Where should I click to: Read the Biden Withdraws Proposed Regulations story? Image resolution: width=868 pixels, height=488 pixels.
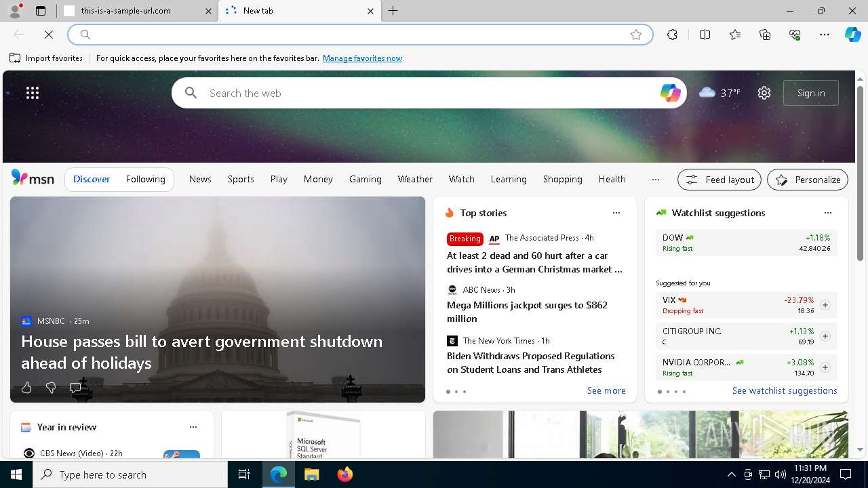pyautogui.click(x=530, y=363)
